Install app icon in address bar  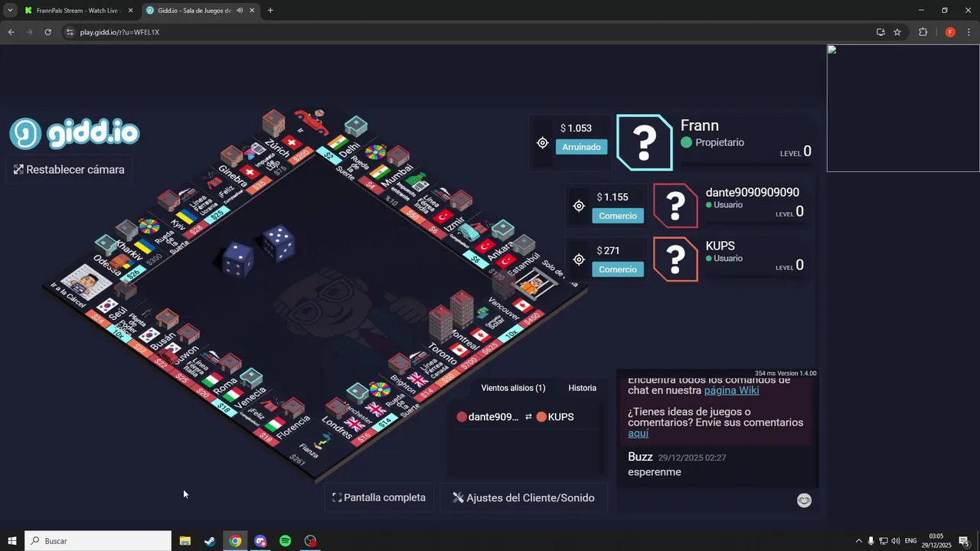(880, 32)
